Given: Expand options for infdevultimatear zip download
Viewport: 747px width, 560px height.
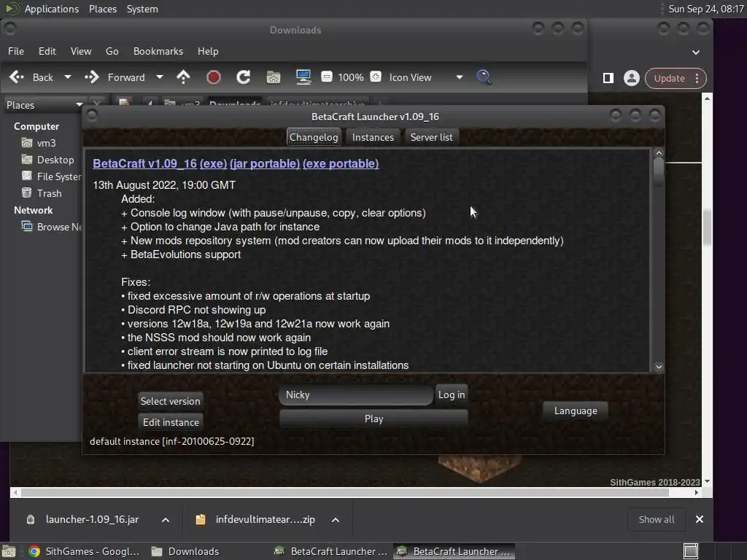Looking at the screenshot, I should (336, 520).
